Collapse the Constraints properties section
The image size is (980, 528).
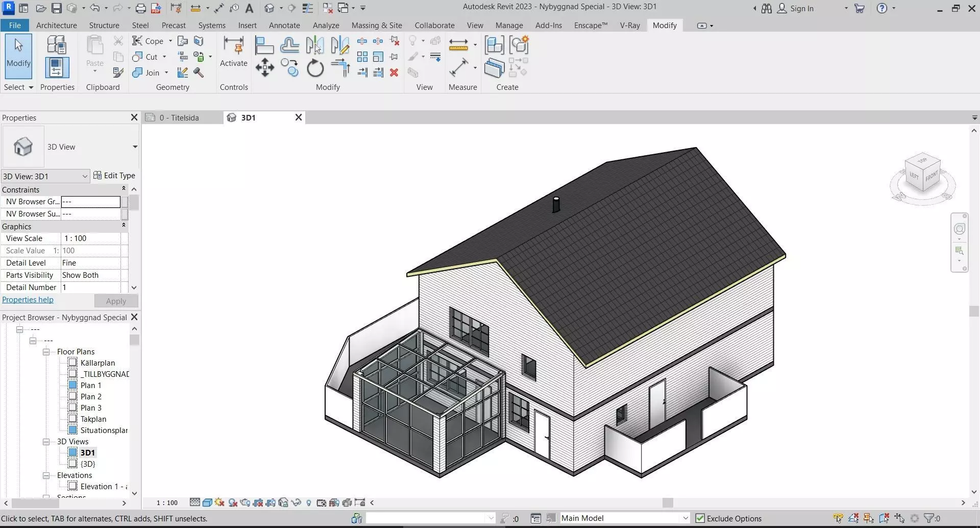tap(124, 189)
